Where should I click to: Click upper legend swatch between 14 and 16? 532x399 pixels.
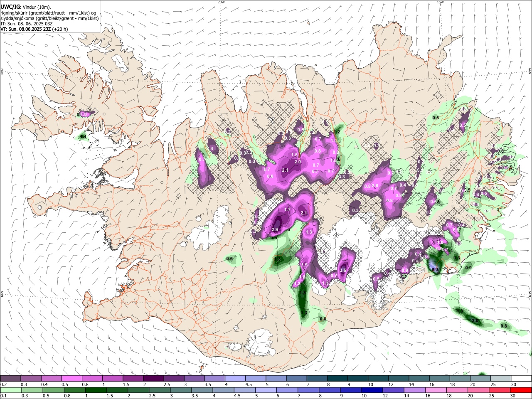pyautogui.click(x=419, y=379)
